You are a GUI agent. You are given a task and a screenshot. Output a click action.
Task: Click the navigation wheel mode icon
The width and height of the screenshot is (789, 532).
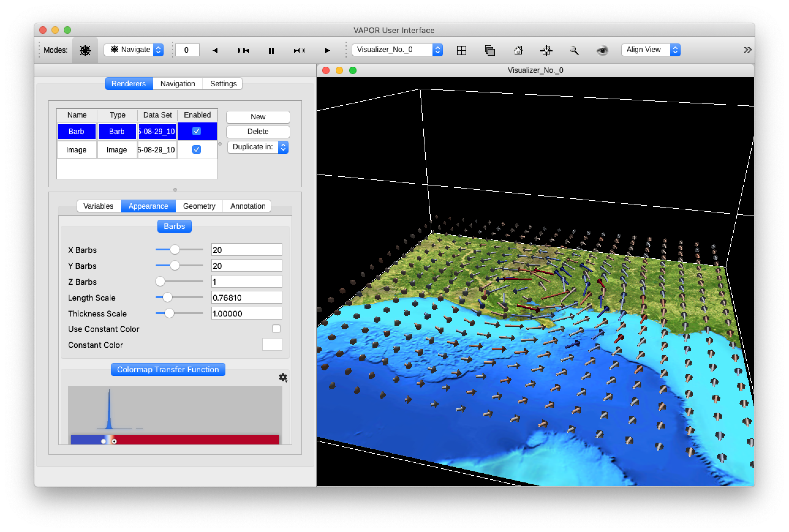[85, 50]
